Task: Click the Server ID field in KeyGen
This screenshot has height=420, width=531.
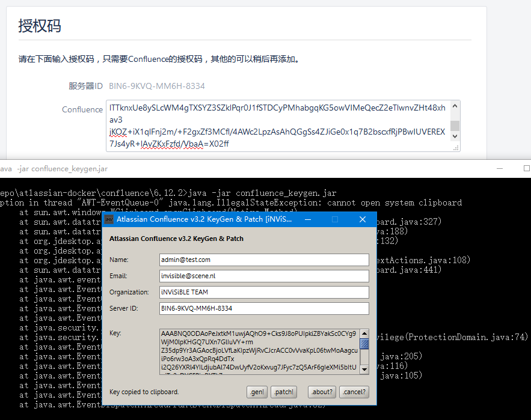Action: coord(264,308)
